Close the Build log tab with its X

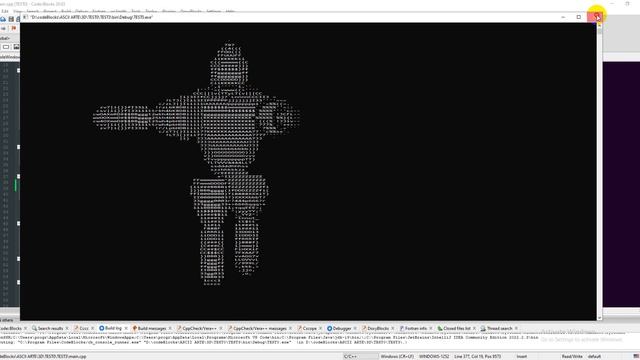[126, 328]
